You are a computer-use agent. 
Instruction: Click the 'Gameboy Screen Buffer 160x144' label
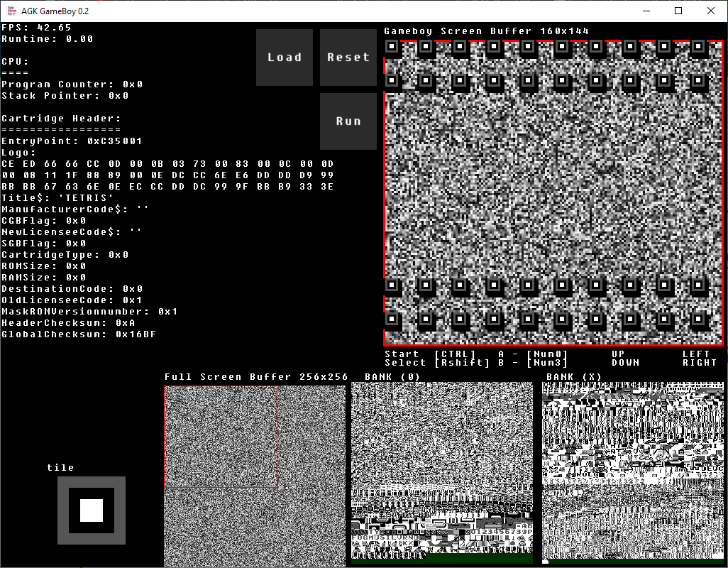pos(487,31)
